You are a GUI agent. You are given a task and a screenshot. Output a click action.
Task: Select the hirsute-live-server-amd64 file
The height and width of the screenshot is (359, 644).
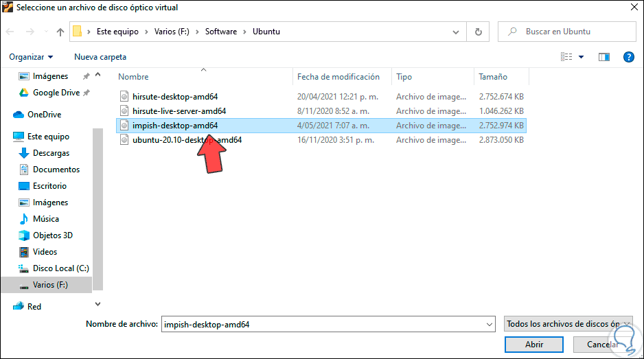179,111
